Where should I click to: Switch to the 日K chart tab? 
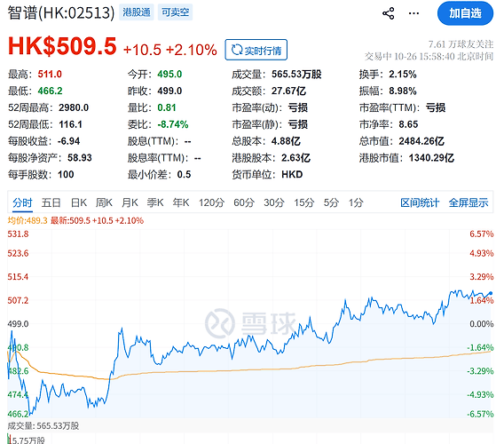(79, 202)
